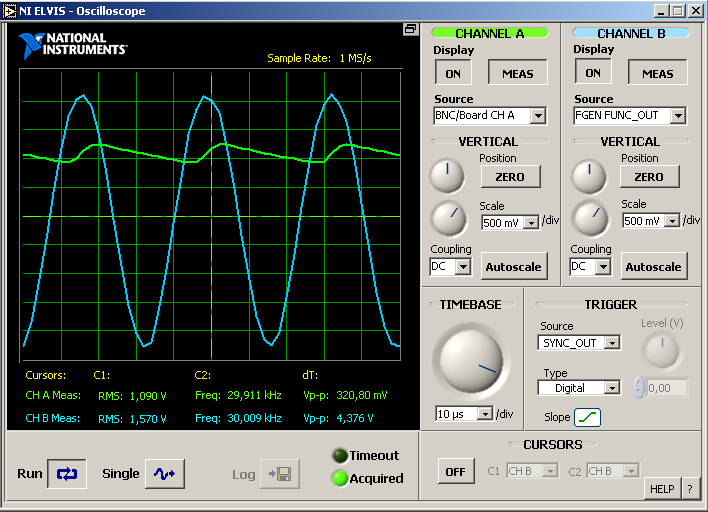Click the Acquired green status LED
This screenshot has height=512, width=708.
340,478
